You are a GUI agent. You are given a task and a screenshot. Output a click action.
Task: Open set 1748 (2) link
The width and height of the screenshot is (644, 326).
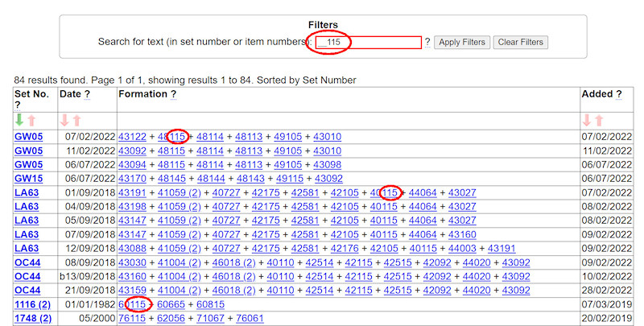click(x=32, y=318)
